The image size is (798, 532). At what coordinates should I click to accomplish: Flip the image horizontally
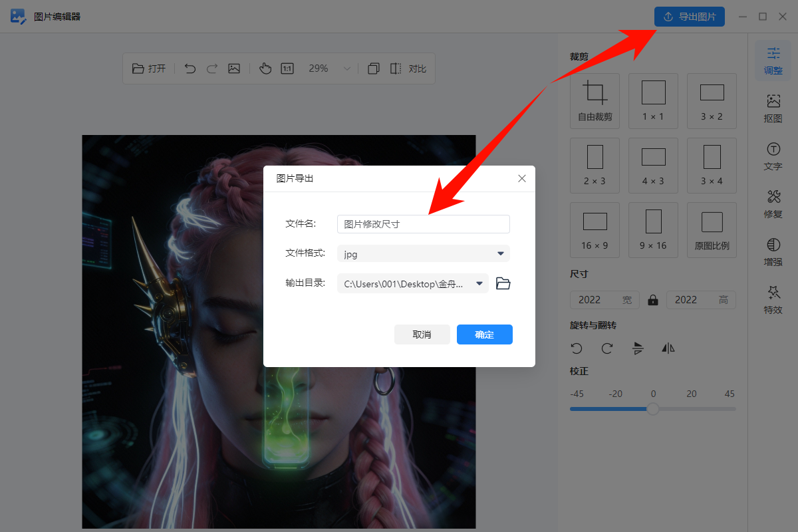(x=668, y=348)
